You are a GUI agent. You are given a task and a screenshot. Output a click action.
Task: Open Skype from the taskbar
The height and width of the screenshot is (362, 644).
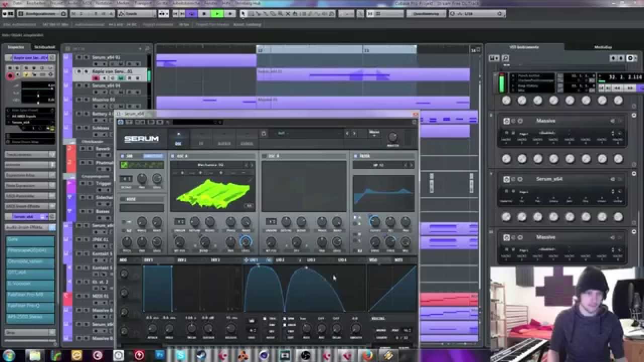pyautogui.click(x=180, y=355)
